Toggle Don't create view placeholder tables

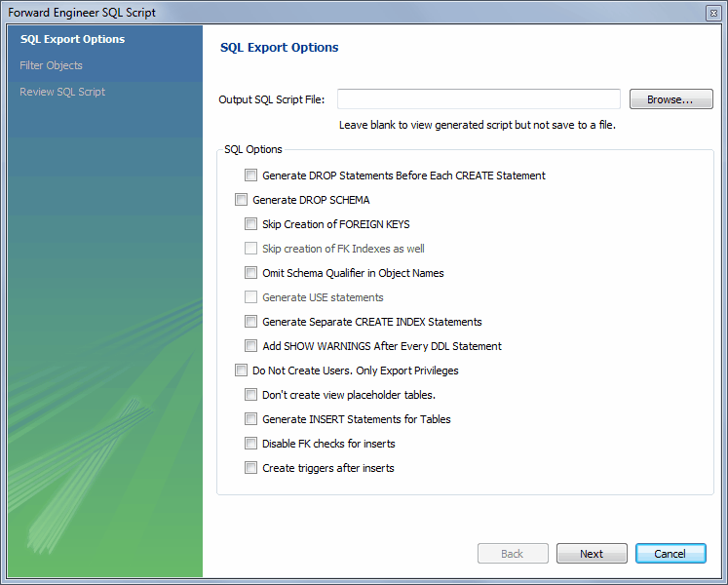click(x=251, y=395)
